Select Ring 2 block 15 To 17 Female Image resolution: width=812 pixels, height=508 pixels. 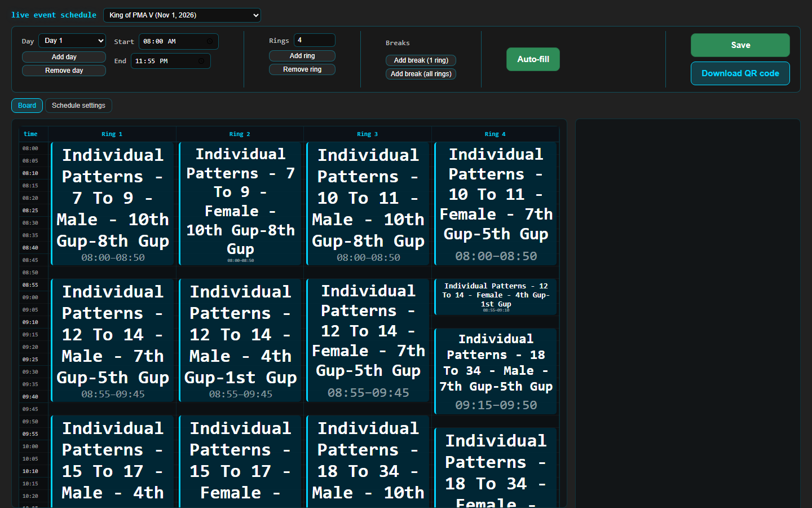(x=240, y=462)
